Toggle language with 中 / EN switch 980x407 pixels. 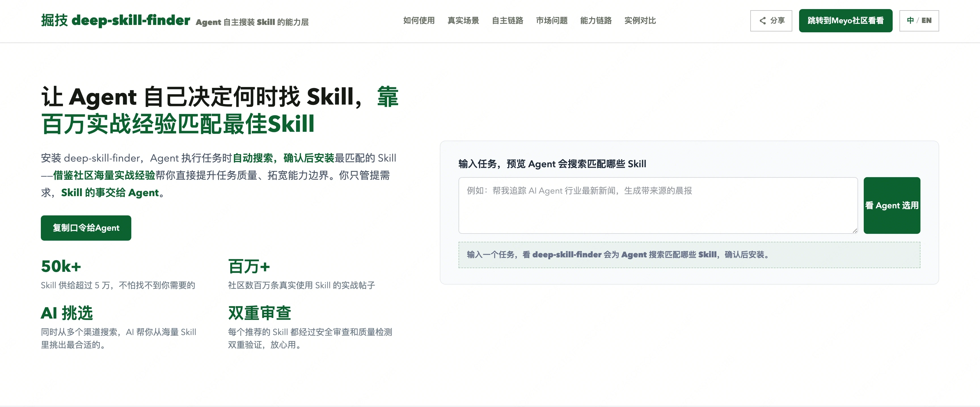919,20
